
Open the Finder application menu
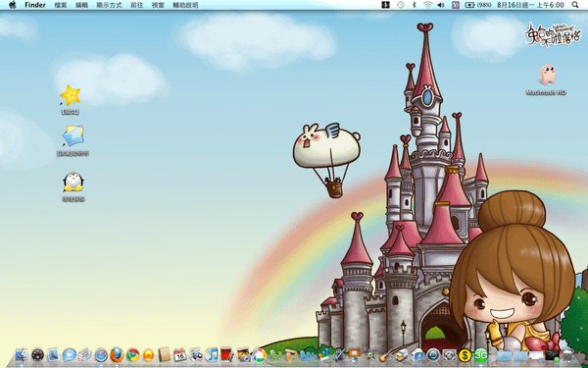coord(35,5)
